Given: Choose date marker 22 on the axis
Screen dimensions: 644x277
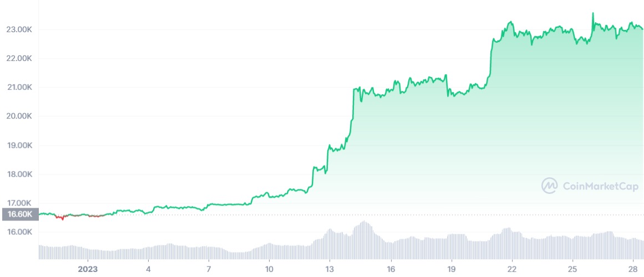Looking at the screenshot, I should click(x=512, y=269).
